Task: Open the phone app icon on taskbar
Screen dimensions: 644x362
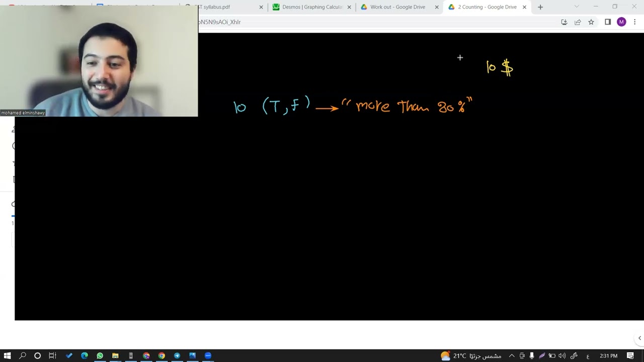Action: coord(131,356)
